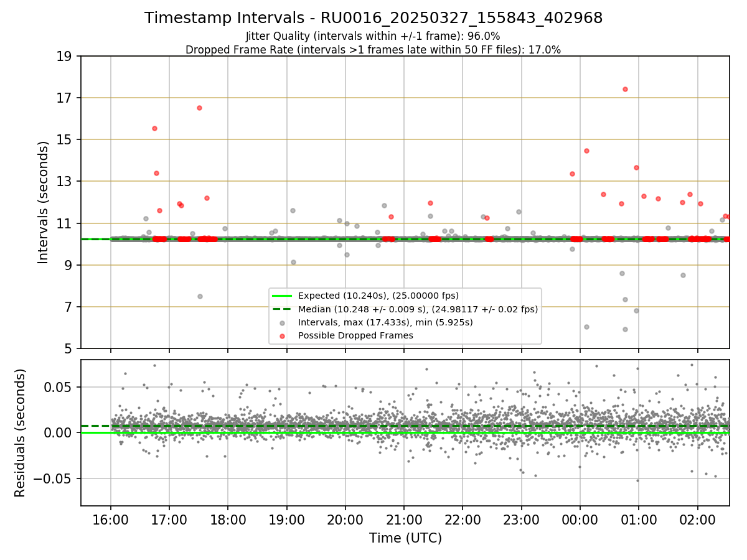The height and width of the screenshot is (560, 747).
Task: Click the 'Dropped Frame Rate' subtitle line showing 17.0%
Action: 374,50
